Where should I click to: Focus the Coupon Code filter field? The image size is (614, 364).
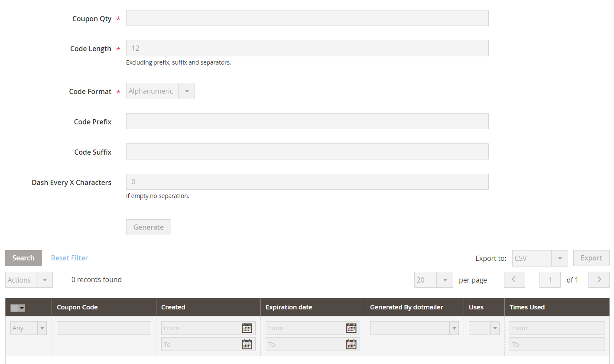pos(104,328)
